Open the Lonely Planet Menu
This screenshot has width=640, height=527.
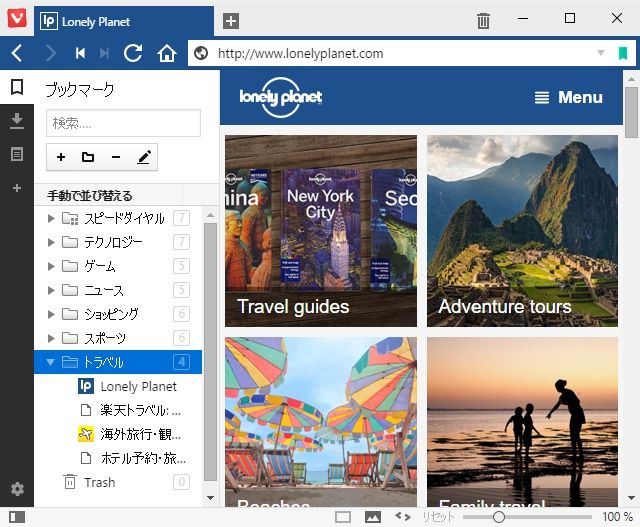pos(569,97)
